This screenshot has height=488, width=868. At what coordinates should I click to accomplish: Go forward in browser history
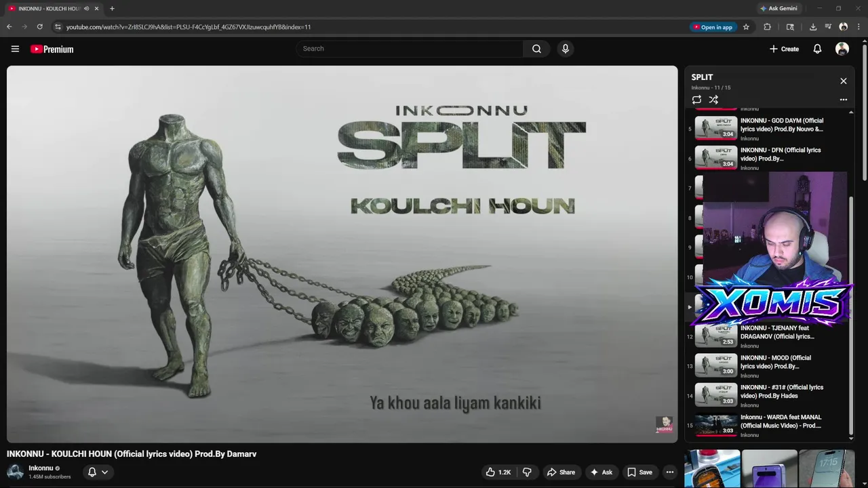(x=24, y=27)
